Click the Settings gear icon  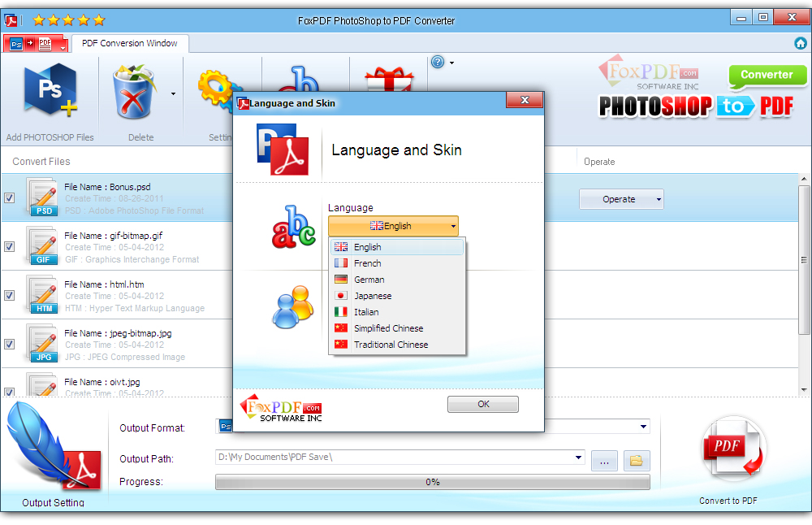(x=215, y=91)
